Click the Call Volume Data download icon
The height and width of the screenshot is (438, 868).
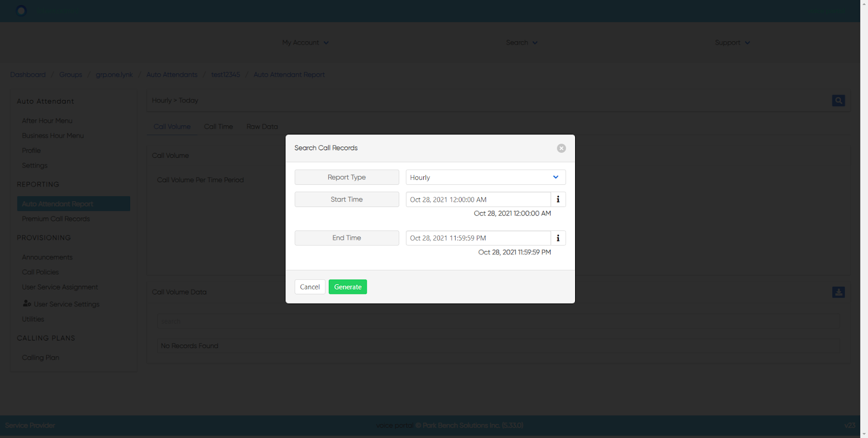(839, 292)
